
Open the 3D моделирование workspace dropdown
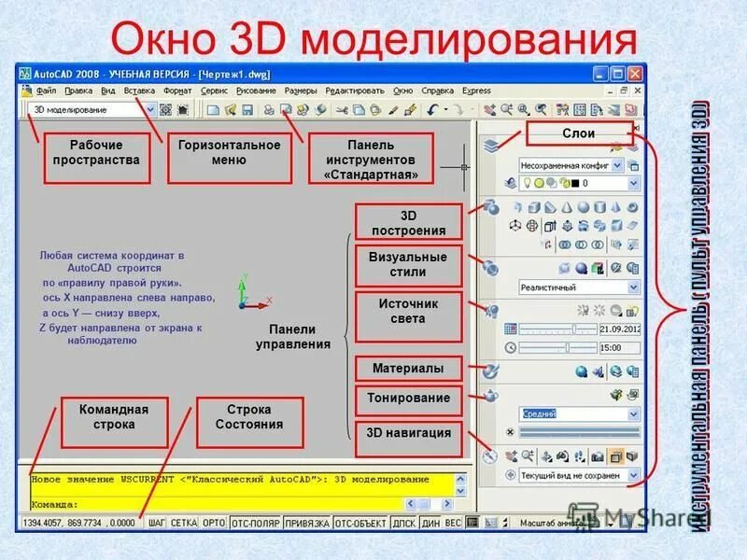point(150,110)
